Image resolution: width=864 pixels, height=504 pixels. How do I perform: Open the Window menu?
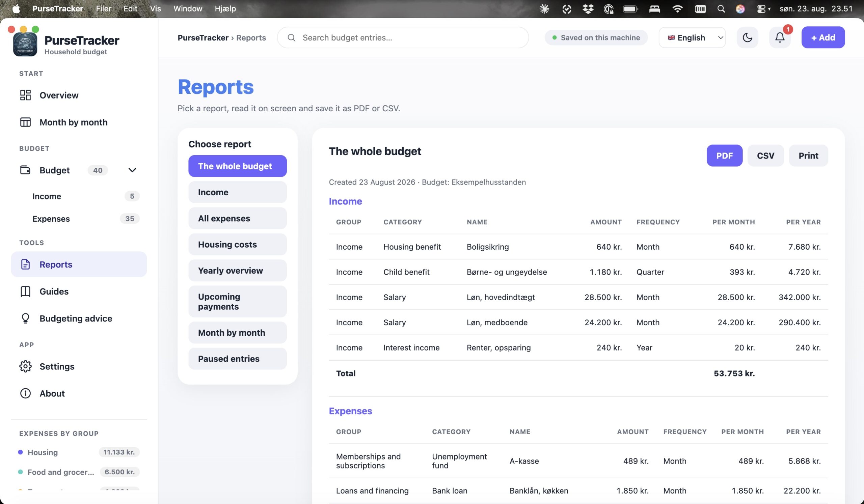[x=188, y=8]
